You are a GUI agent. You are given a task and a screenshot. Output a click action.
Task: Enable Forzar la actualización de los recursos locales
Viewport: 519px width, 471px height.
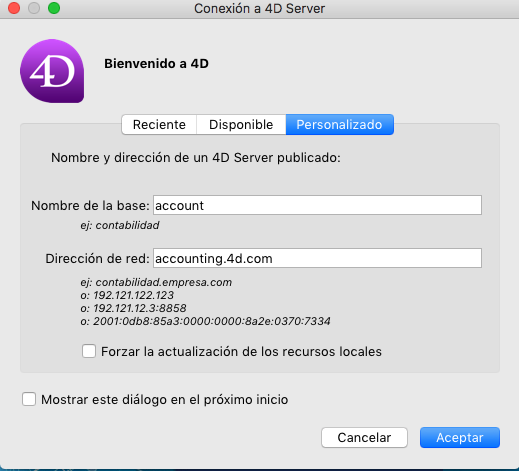89,351
